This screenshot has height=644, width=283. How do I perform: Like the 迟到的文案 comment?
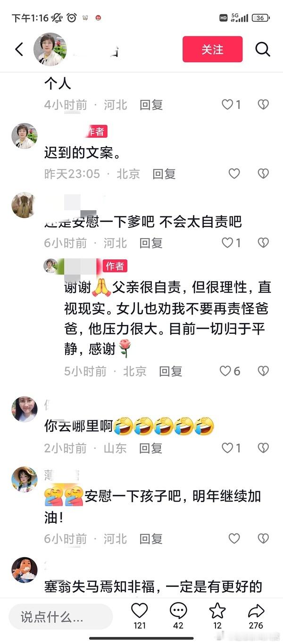[x=234, y=173]
